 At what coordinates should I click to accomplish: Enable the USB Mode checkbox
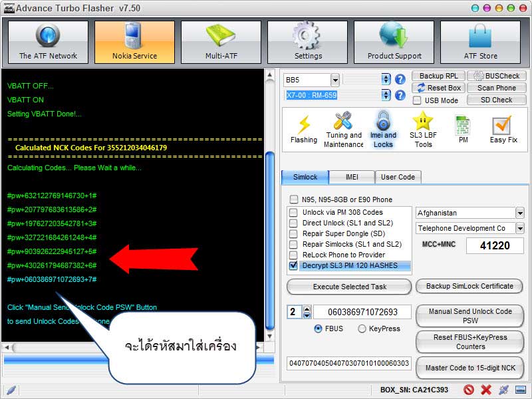[417, 100]
